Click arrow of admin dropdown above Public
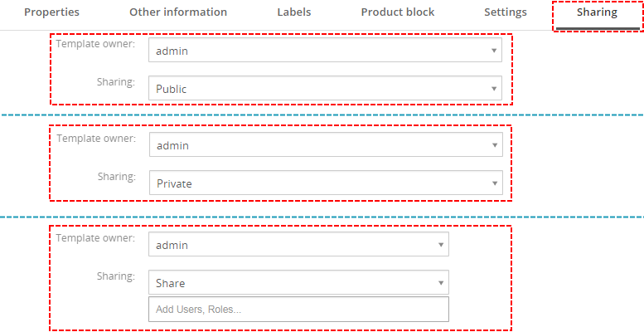The image size is (644, 332). point(494,51)
